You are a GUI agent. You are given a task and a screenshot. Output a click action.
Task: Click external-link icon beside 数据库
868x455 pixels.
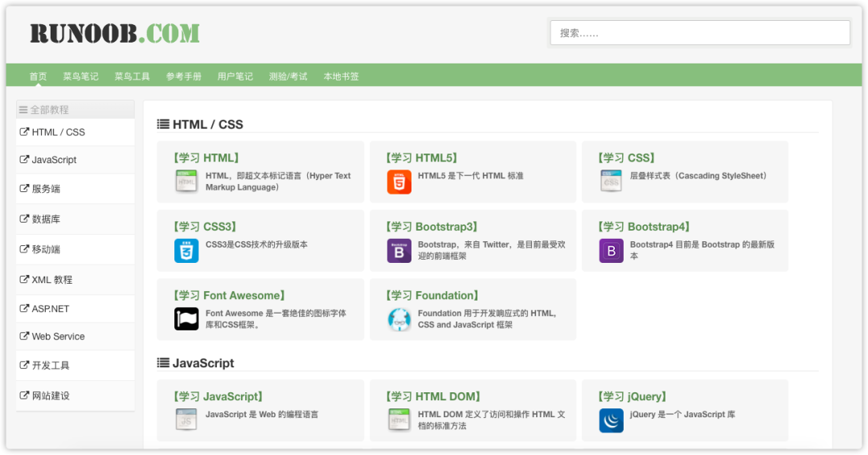(24, 219)
